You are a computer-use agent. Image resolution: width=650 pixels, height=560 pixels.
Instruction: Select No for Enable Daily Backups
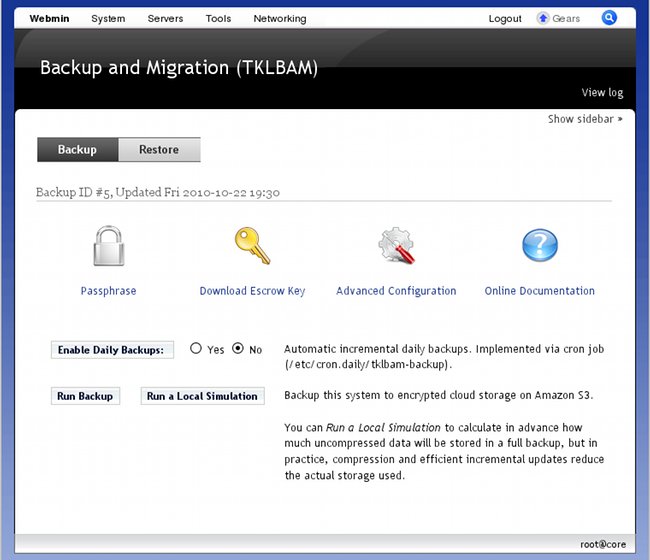click(238, 349)
